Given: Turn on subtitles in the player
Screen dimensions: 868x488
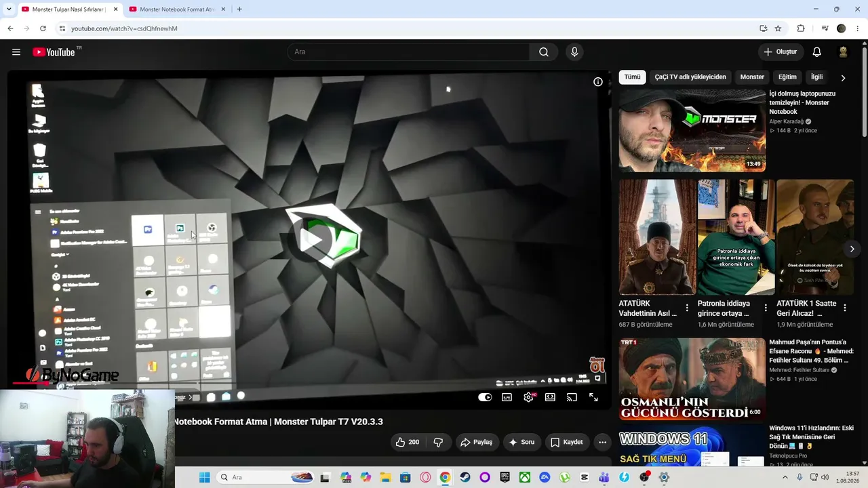Looking at the screenshot, I should [507, 397].
